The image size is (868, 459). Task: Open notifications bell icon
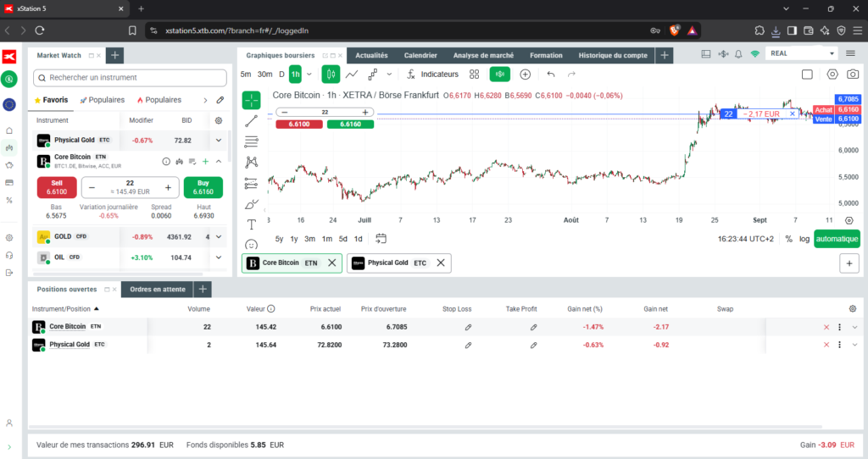(738, 54)
